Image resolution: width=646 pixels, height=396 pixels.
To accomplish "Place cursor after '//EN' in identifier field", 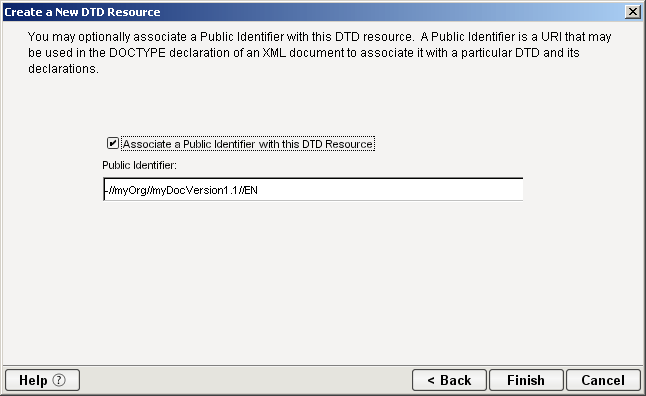I will point(259,190).
